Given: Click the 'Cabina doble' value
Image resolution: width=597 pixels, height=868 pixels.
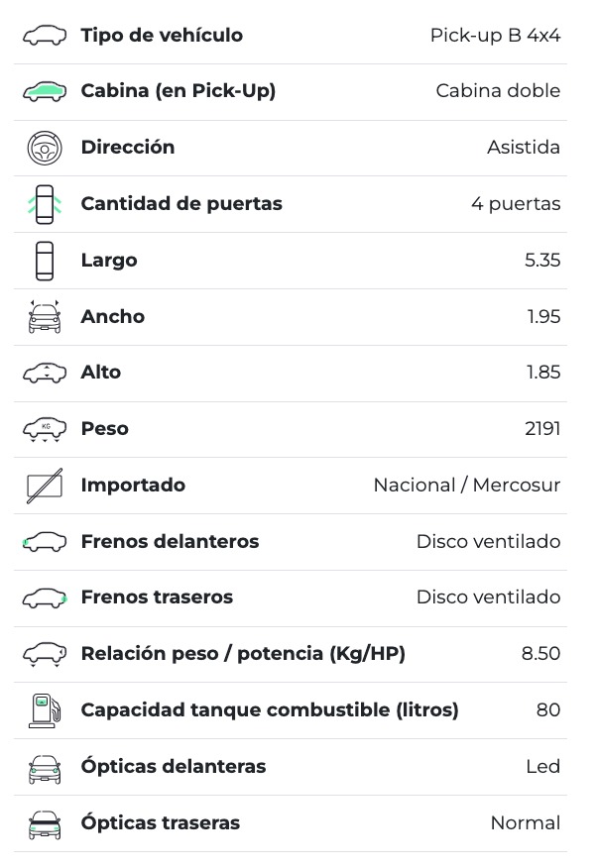Looking at the screenshot, I should (498, 91).
